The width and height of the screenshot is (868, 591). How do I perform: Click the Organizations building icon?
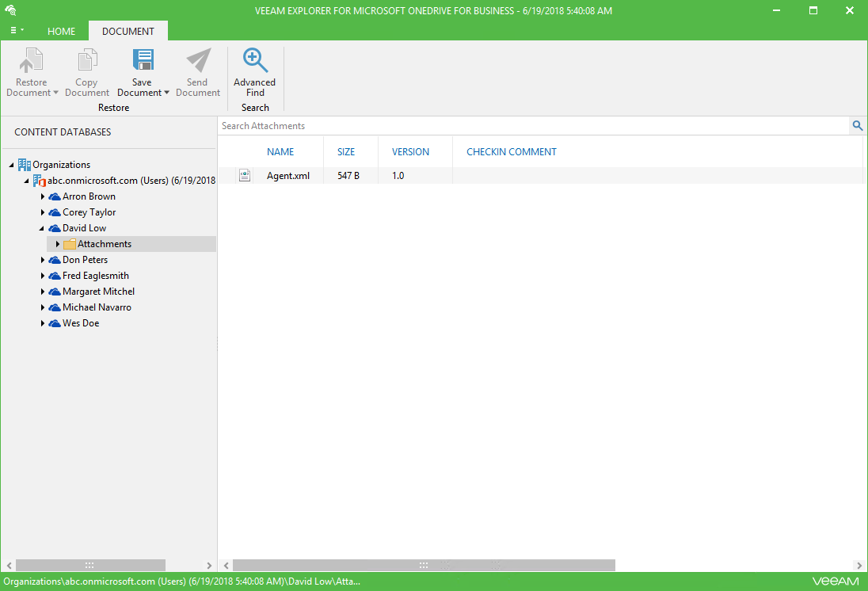coord(24,165)
